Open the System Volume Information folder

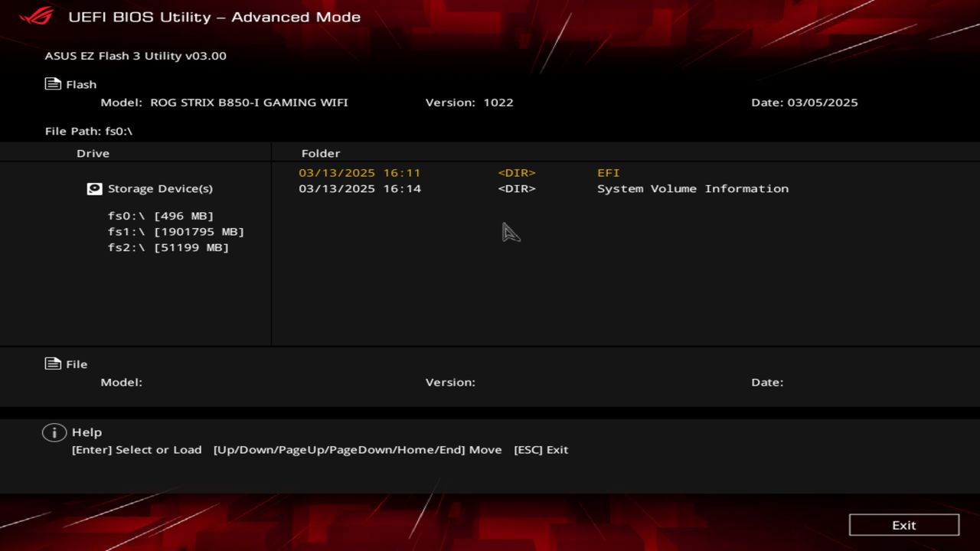point(693,188)
